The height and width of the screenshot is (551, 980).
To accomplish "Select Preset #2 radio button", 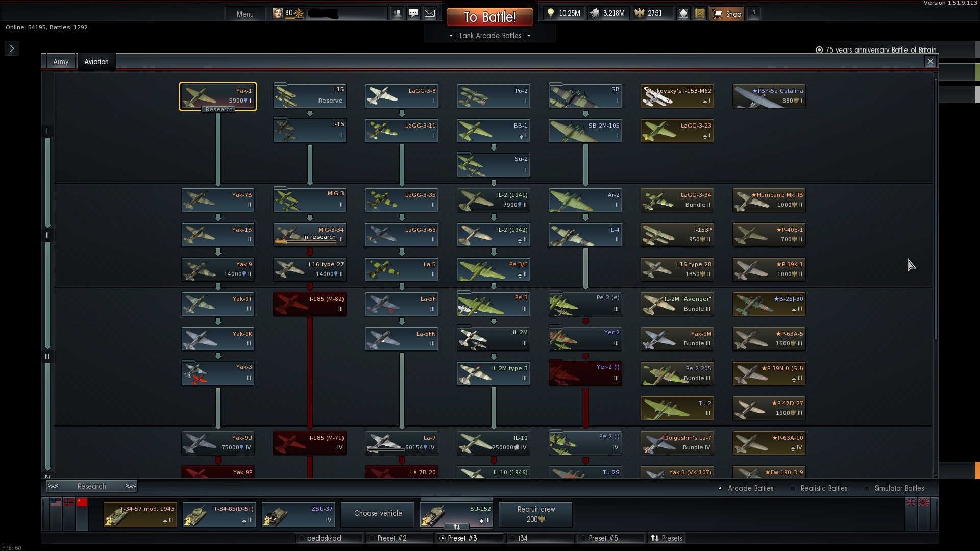I will 372,538.
